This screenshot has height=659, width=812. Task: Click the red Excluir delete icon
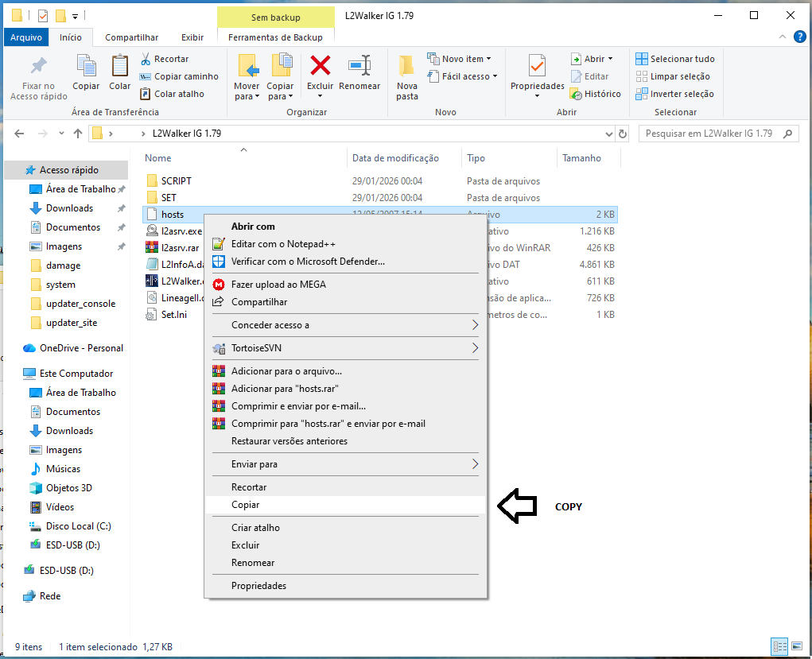[x=320, y=66]
